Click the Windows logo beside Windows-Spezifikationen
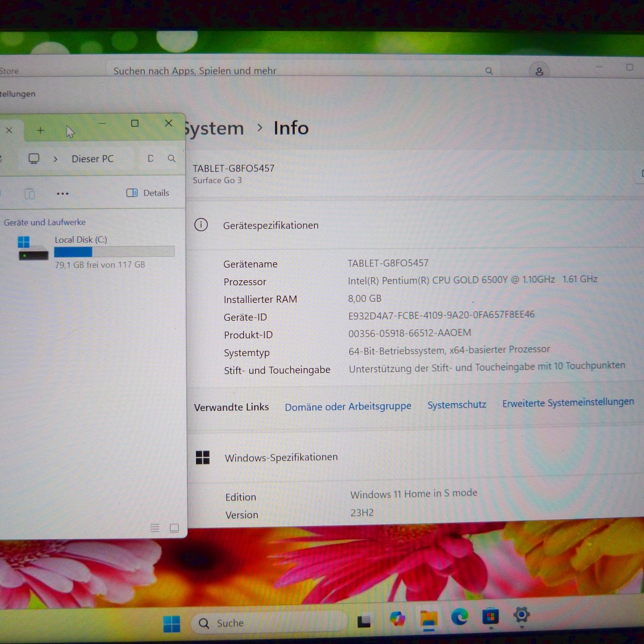The width and height of the screenshot is (644, 644). (202, 458)
